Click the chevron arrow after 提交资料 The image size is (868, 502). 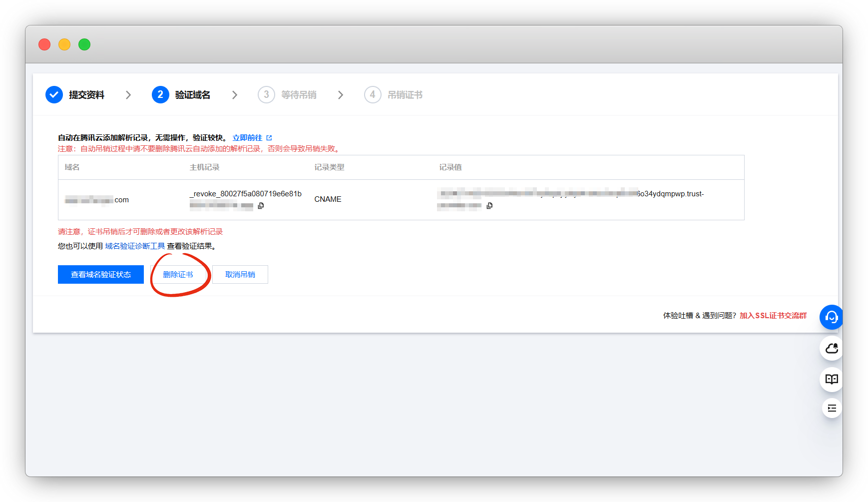[x=128, y=95]
